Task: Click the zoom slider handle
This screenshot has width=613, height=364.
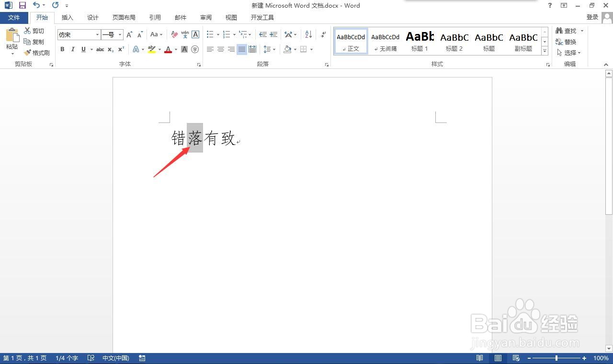Action: (x=556, y=358)
